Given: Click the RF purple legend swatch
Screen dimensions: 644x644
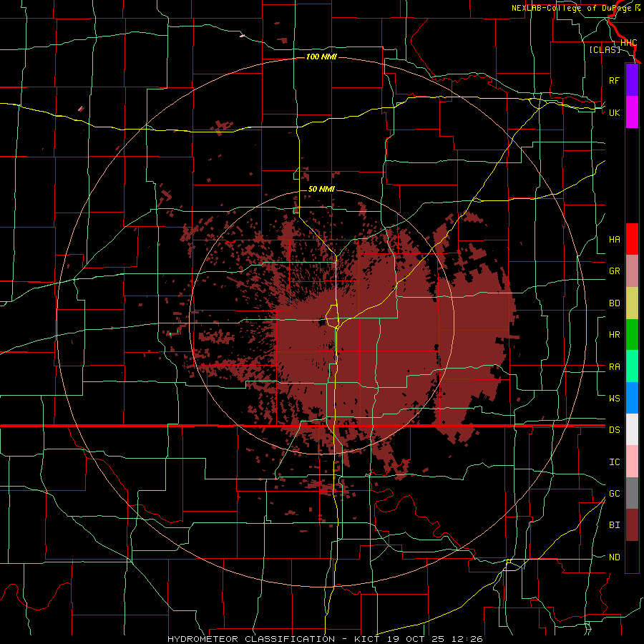Looking at the screenshot, I should pyautogui.click(x=632, y=80).
